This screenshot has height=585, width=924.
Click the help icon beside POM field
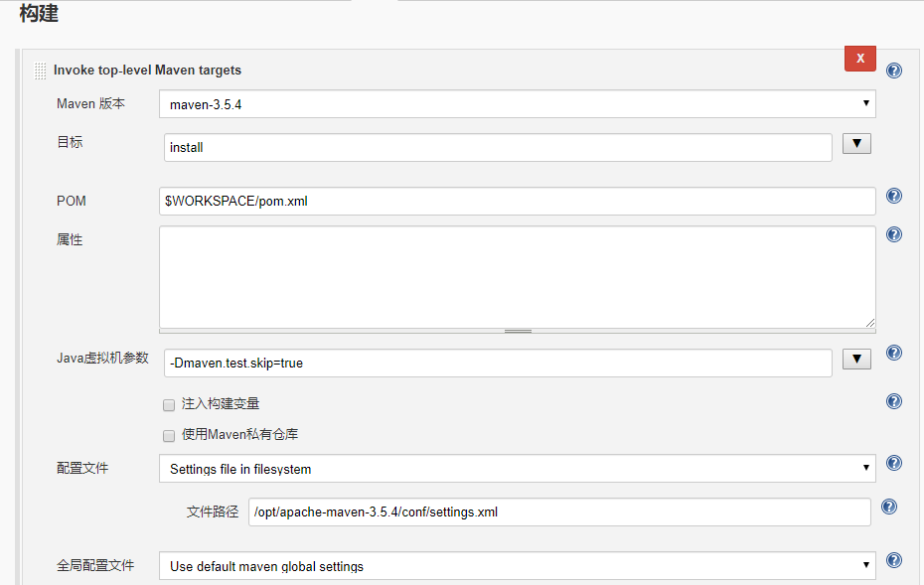tap(894, 196)
